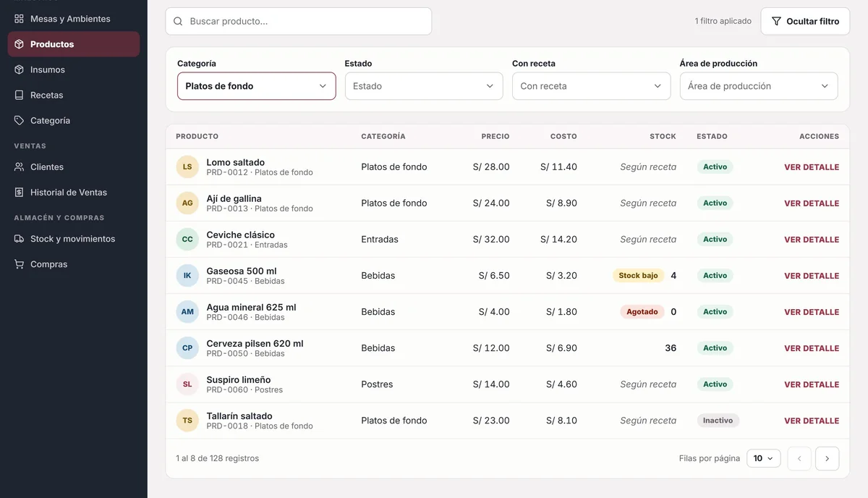Expand the Categoría filter dropdown

click(257, 86)
